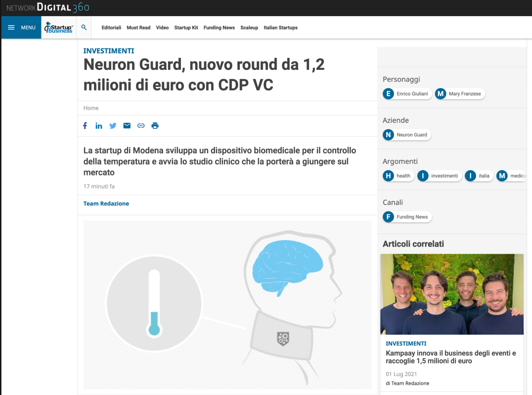Click the Network Digital360 logo

coord(48,7)
